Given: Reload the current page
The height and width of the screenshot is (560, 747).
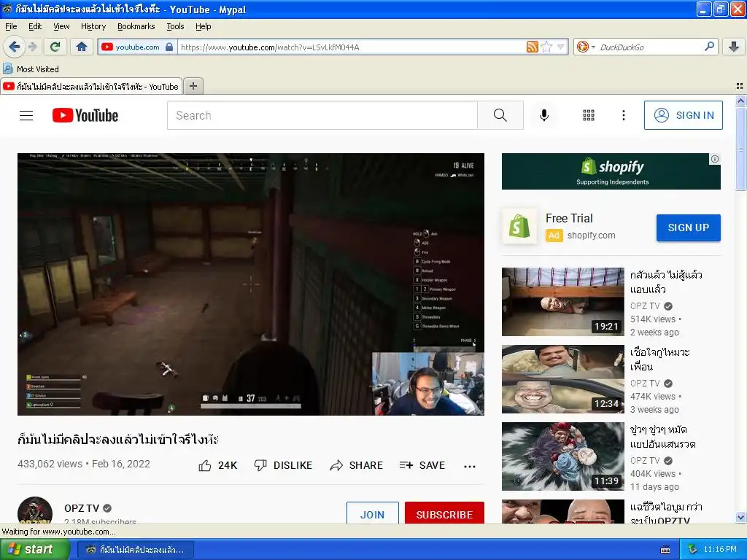Looking at the screenshot, I should click(55, 47).
